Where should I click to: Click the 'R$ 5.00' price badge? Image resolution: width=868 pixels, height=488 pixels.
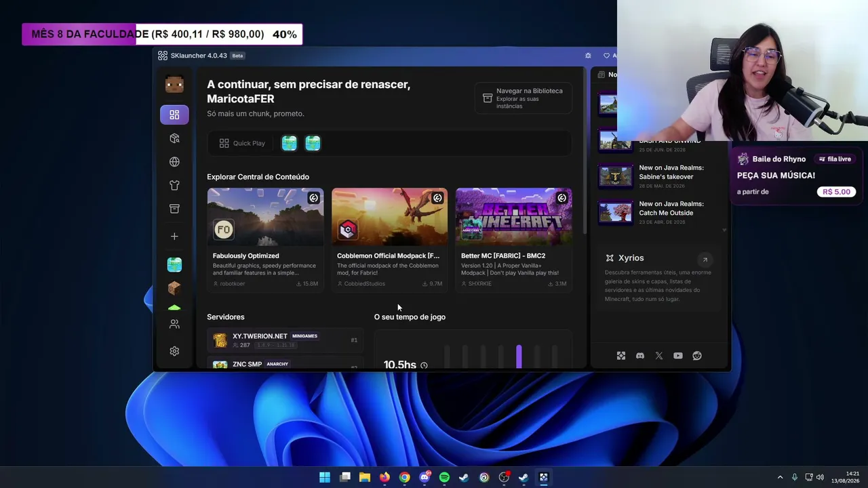coord(836,192)
